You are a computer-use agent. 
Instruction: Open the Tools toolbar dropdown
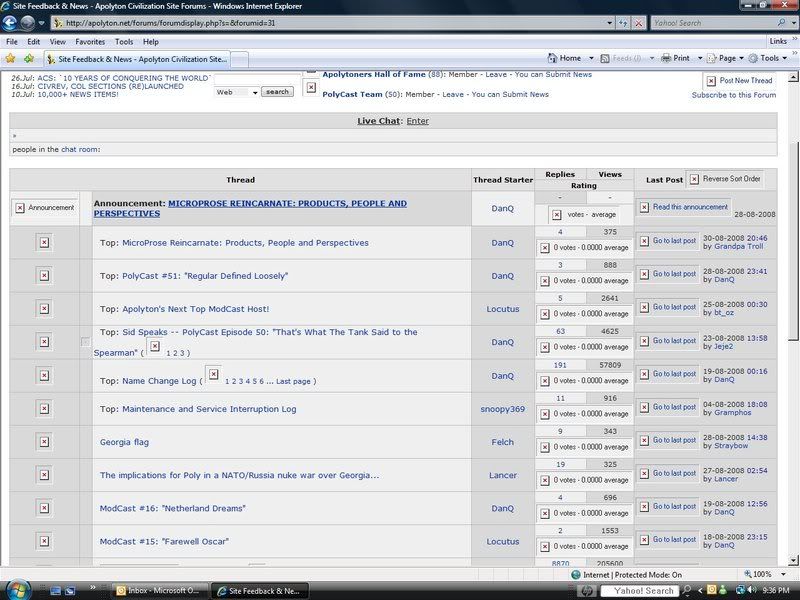(767, 58)
